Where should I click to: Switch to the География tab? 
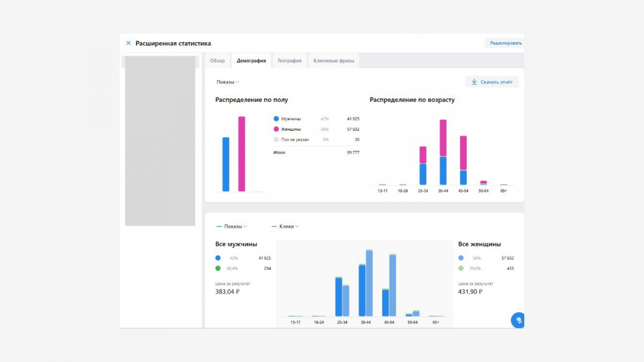289,61
